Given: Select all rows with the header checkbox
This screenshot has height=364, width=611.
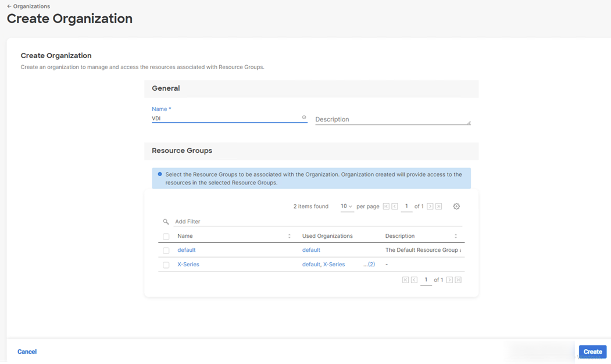Looking at the screenshot, I should point(166,235).
